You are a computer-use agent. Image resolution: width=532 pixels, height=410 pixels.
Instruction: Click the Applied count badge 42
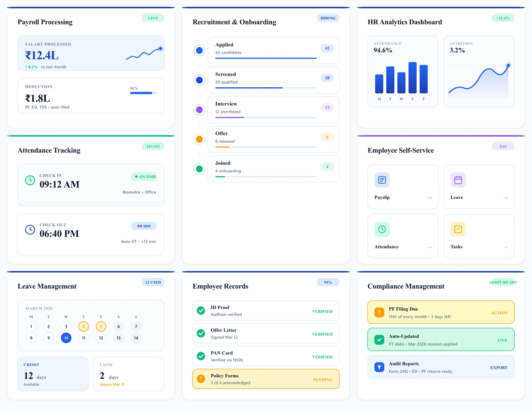(327, 48)
